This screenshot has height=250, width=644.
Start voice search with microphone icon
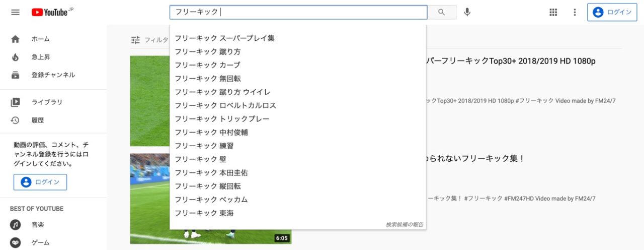coord(467,12)
